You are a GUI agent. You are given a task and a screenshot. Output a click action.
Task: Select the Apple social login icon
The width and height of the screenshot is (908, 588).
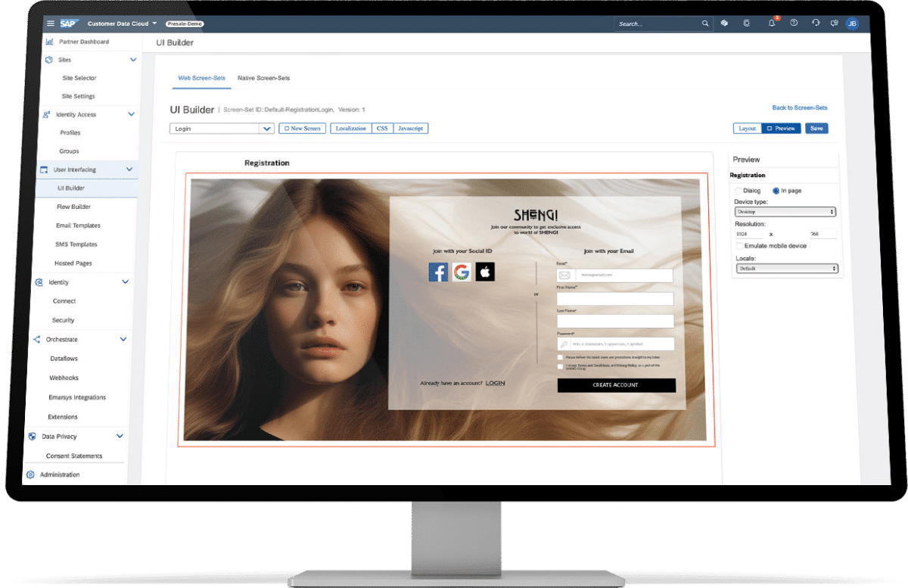tap(485, 272)
